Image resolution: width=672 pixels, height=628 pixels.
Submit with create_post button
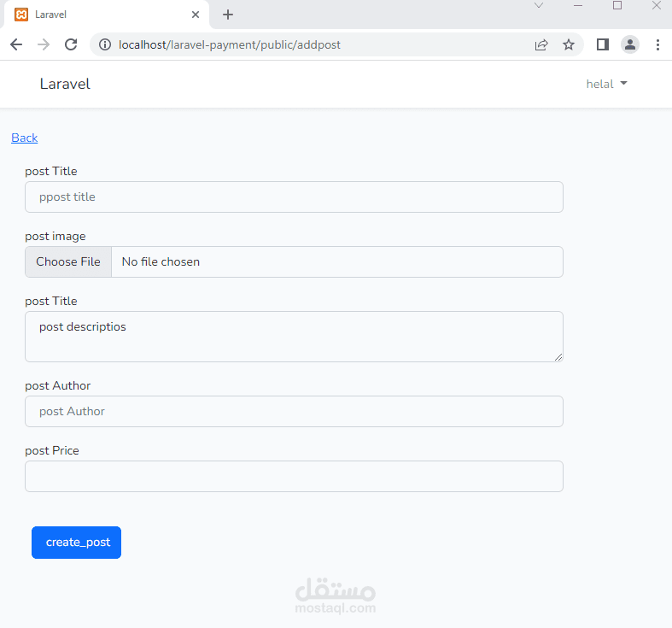76,543
